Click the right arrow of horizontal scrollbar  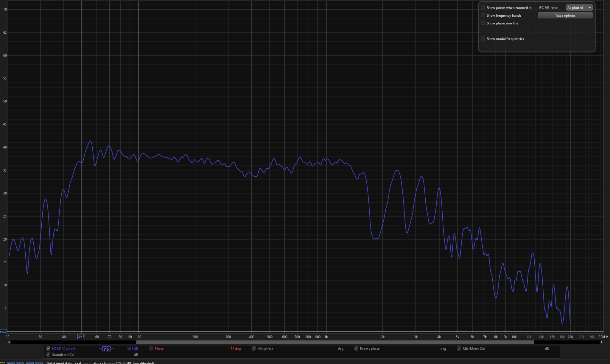tap(602, 342)
